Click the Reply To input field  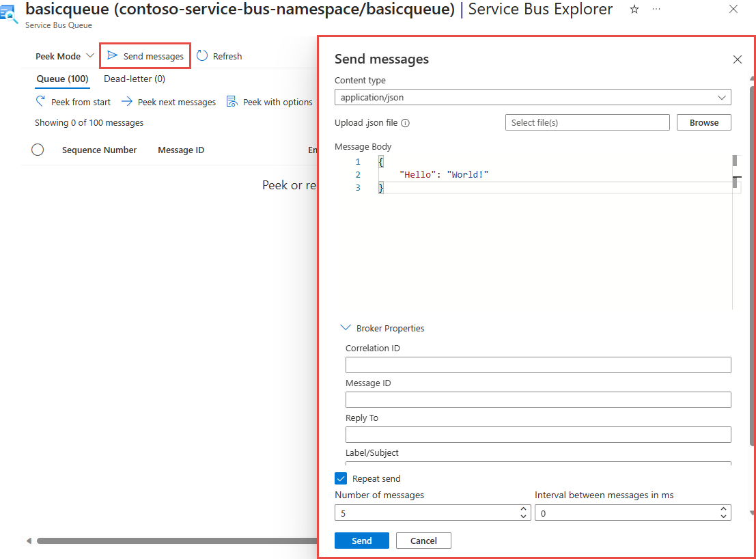coord(538,435)
